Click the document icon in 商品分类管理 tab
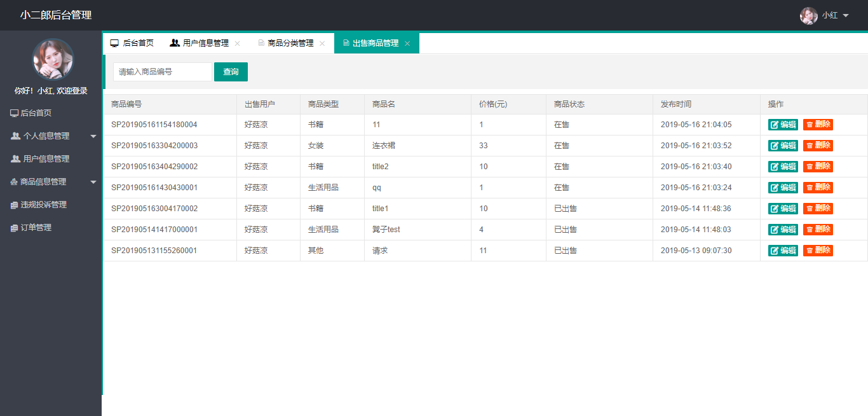868x416 pixels. tap(261, 43)
